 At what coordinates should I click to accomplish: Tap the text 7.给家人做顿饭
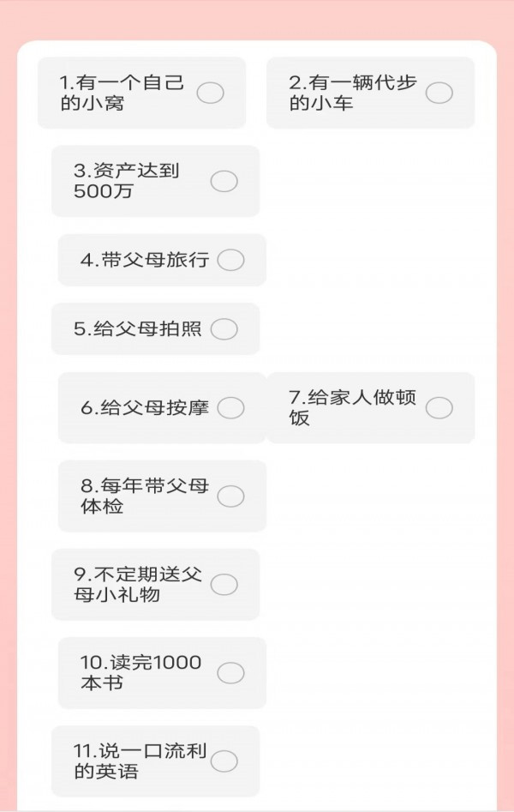pos(352,408)
